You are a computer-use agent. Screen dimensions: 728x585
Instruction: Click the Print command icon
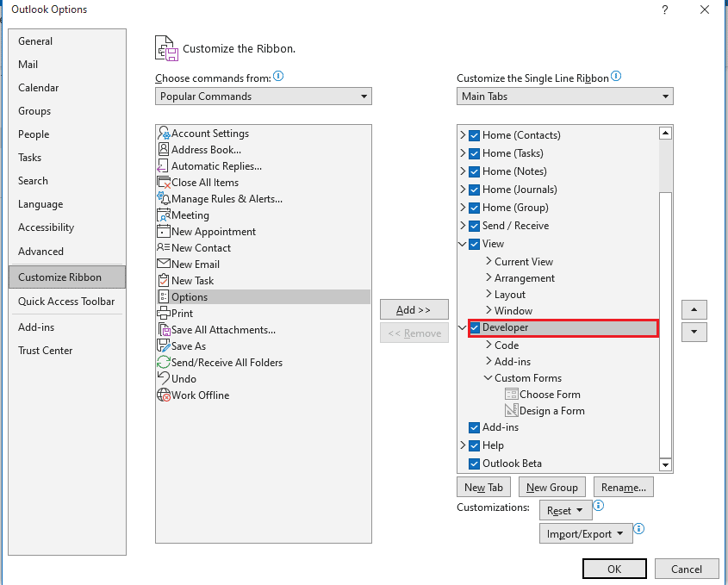coord(164,314)
